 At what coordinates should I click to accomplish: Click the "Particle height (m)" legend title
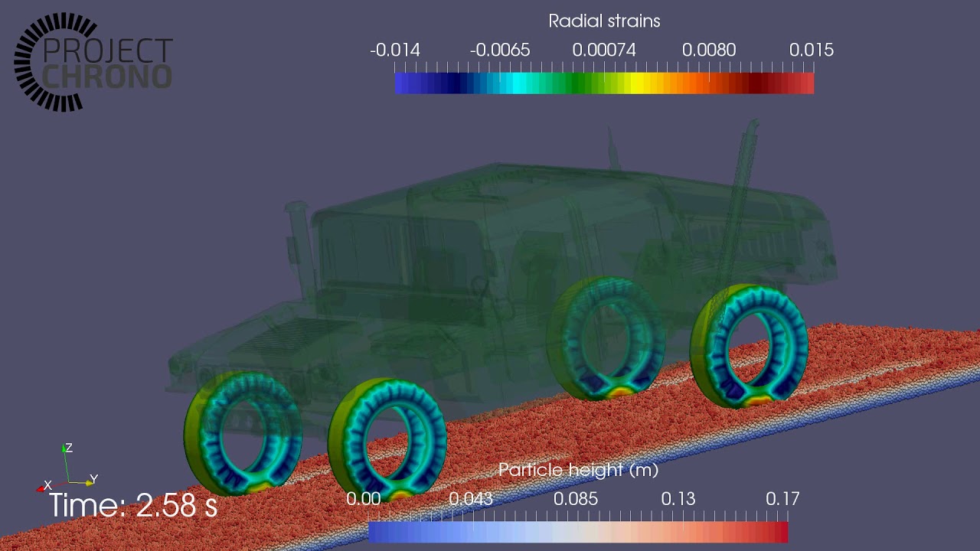[578, 470]
